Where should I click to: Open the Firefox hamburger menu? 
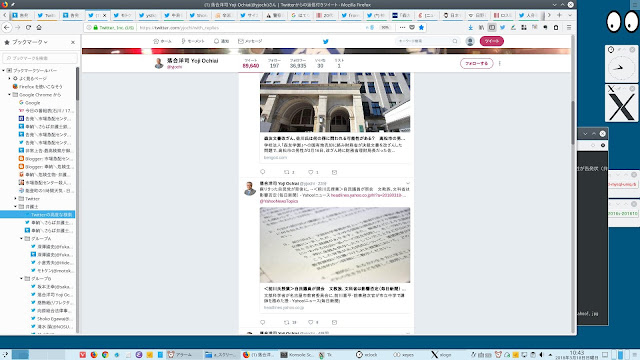(569, 27)
